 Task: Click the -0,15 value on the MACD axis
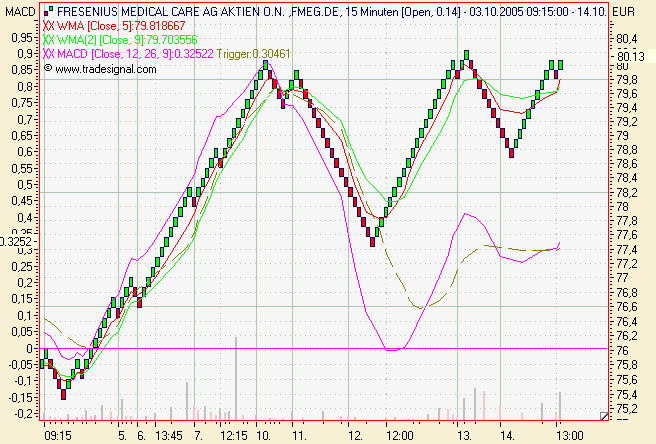(22, 397)
